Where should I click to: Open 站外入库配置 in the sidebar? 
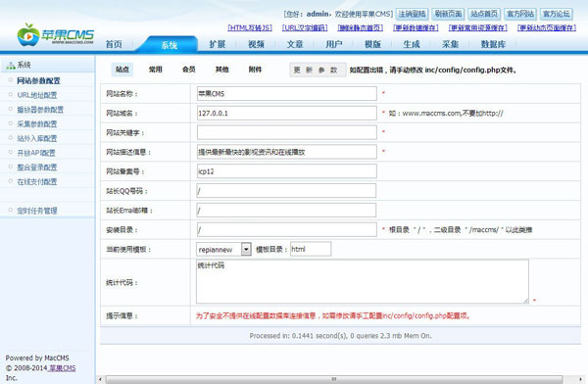point(37,138)
